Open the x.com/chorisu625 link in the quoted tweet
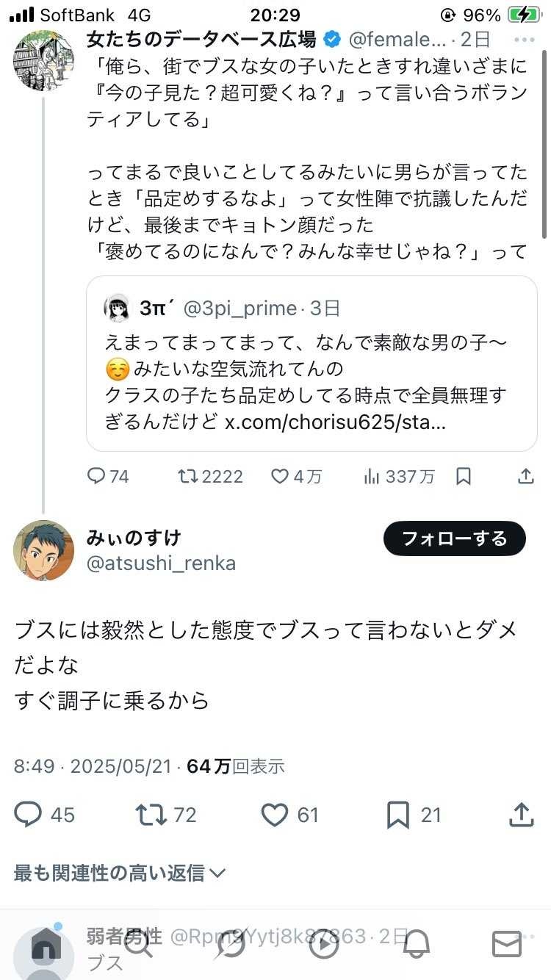Image resolution: width=551 pixels, height=980 pixels. point(335,424)
